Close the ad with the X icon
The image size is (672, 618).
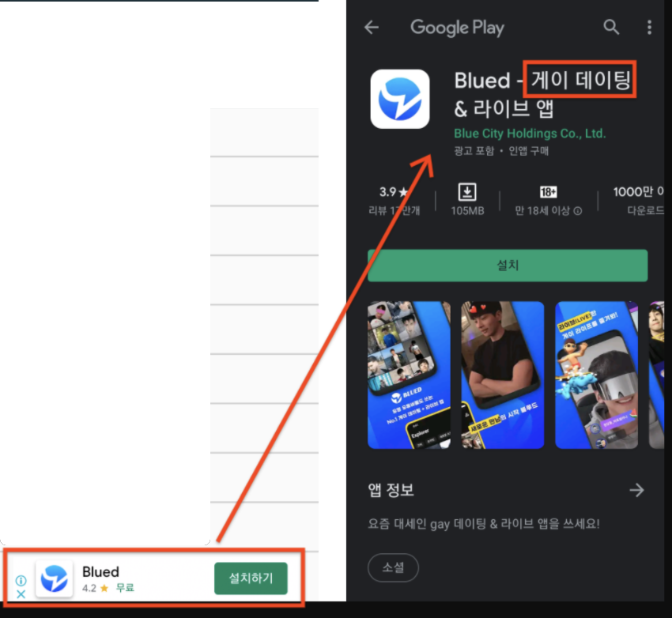(x=21, y=594)
